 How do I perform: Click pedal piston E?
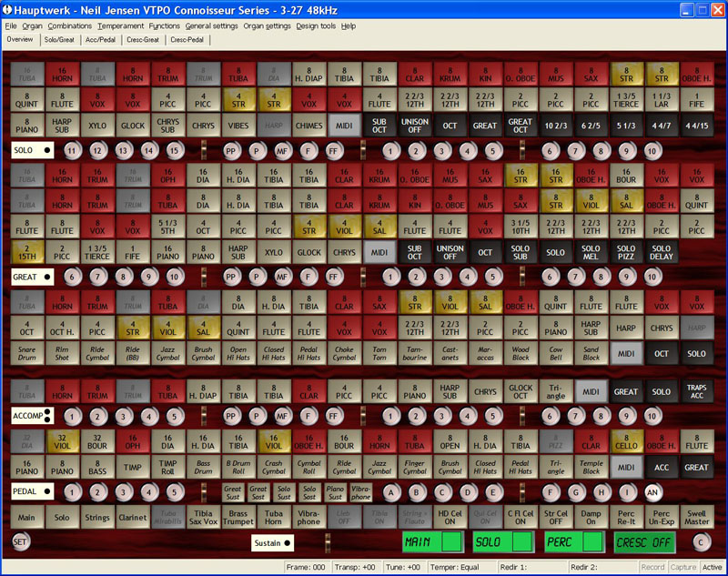(x=493, y=492)
